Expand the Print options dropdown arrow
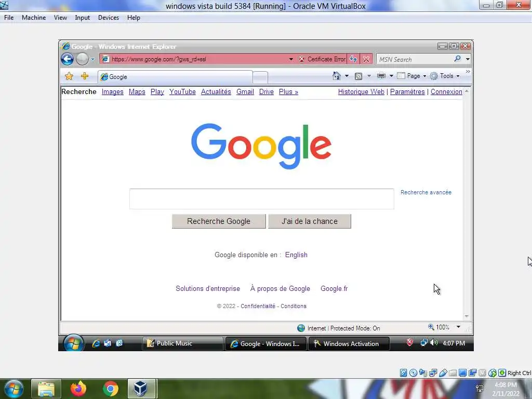This screenshot has height=399, width=532. coord(391,76)
